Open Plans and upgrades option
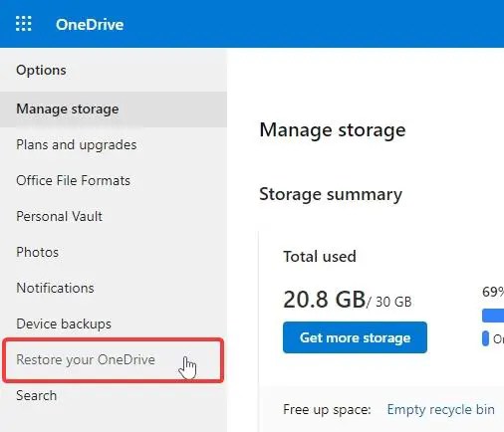The height and width of the screenshot is (432, 504). 77,145
